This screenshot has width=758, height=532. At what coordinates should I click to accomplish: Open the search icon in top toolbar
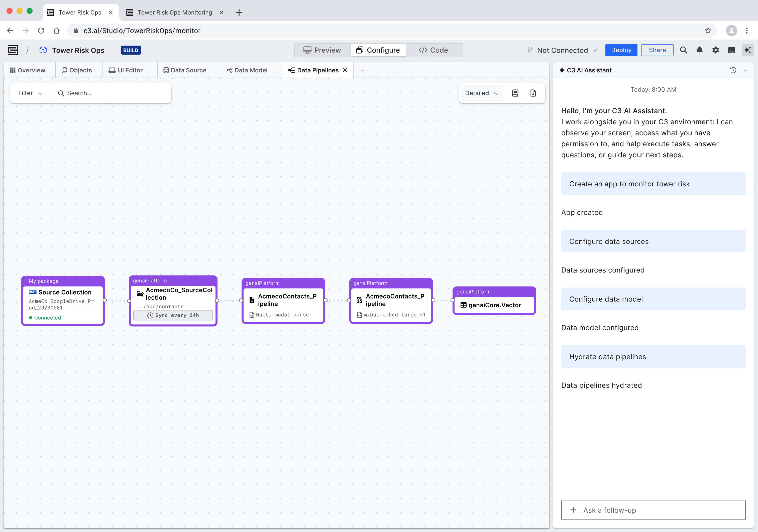[x=683, y=50]
